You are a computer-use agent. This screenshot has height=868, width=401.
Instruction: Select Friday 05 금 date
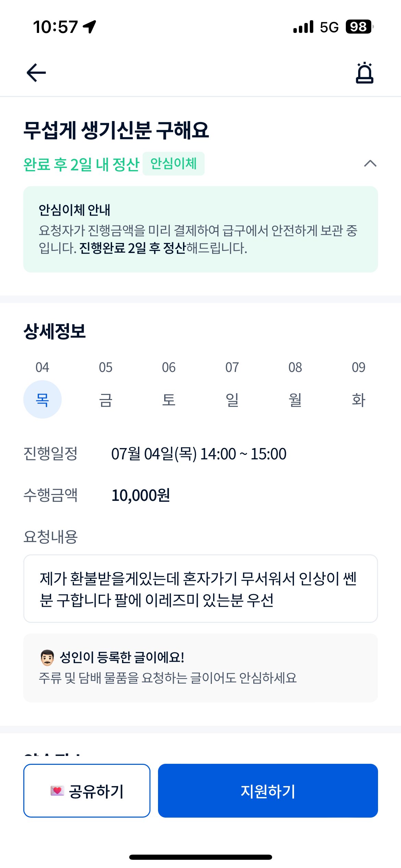click(106, 399)
